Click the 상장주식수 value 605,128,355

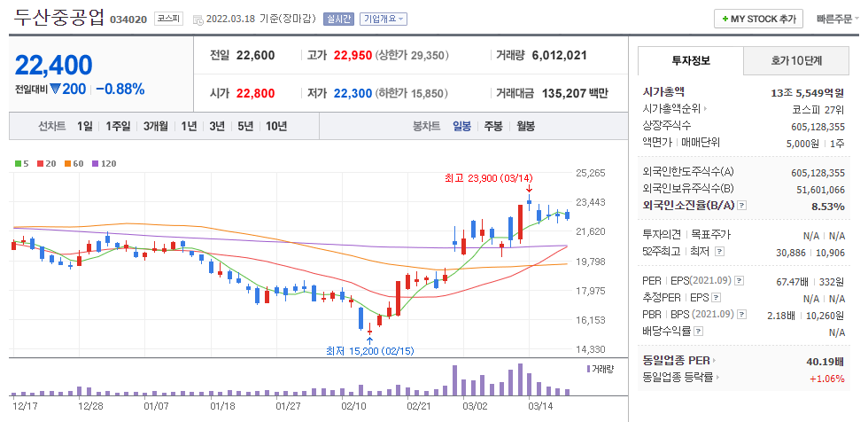pos(818,126)
